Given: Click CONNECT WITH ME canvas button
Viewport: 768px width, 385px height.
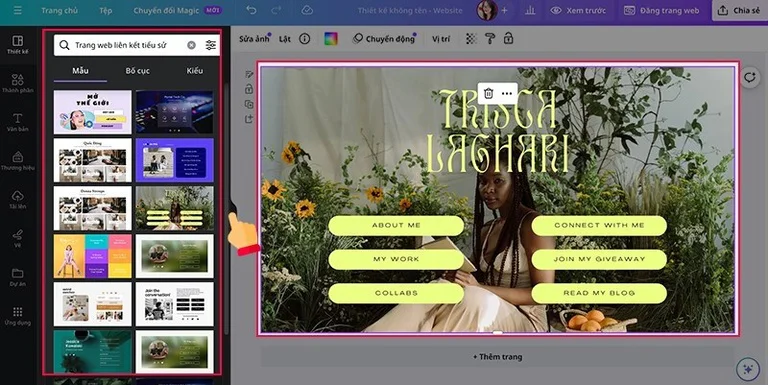Looking at the screenshot, I should pos(599,225).
